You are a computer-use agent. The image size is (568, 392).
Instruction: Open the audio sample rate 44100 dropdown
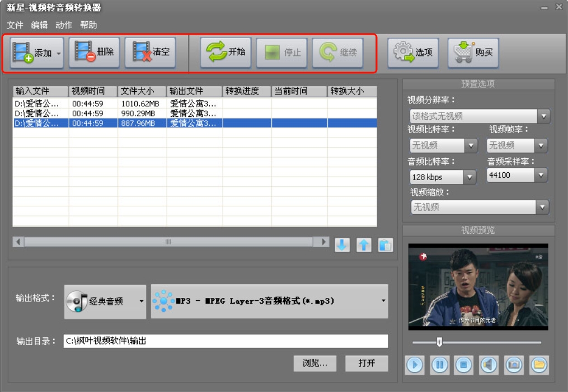tap(541, 175)
